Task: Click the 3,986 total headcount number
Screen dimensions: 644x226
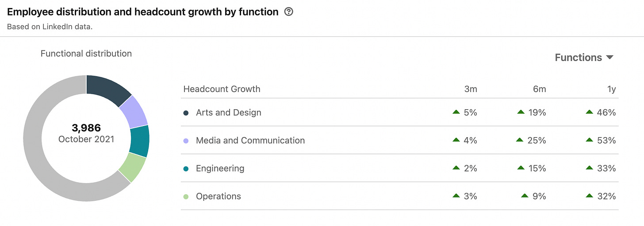Action: pos(86,128)
